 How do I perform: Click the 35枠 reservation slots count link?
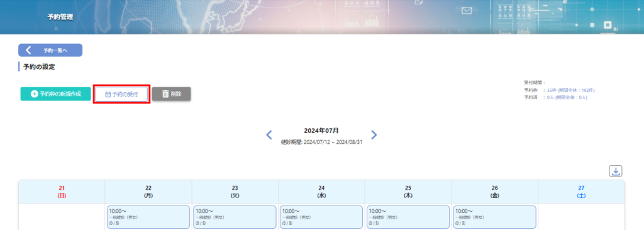pyautogui.click(x=552, y=90)
